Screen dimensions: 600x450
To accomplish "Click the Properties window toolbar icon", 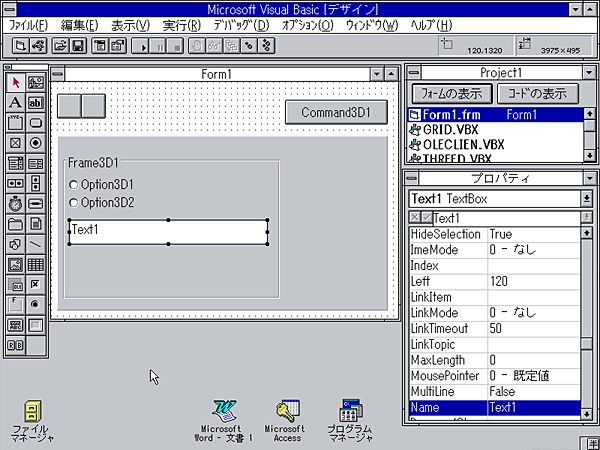I will tap(118, 46).
